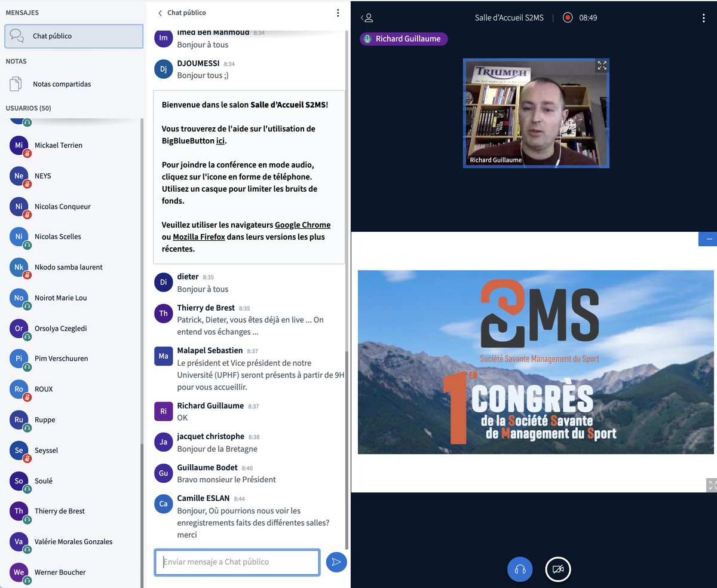
Task: Toggle the user list panel icon
Action: [367, 18]
